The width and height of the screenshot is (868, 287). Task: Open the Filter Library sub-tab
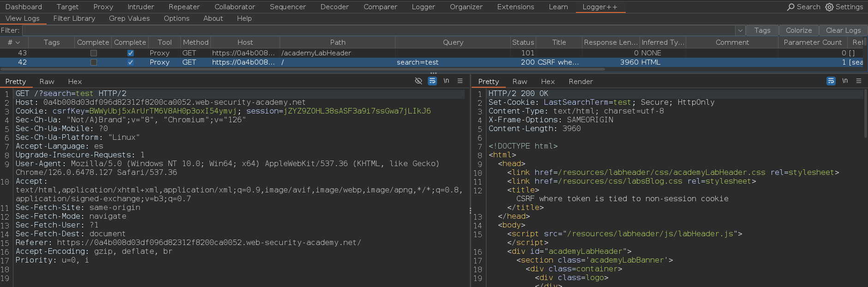74,18
